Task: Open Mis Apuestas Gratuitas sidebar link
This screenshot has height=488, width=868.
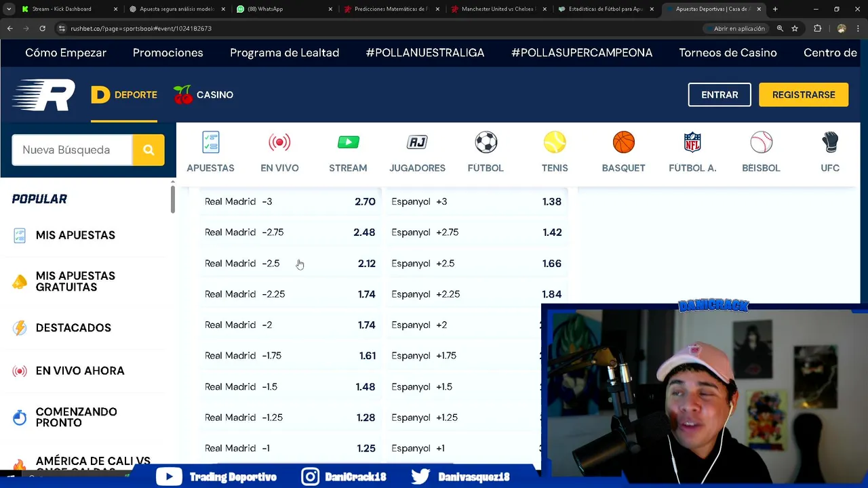Action: point(75,281)
